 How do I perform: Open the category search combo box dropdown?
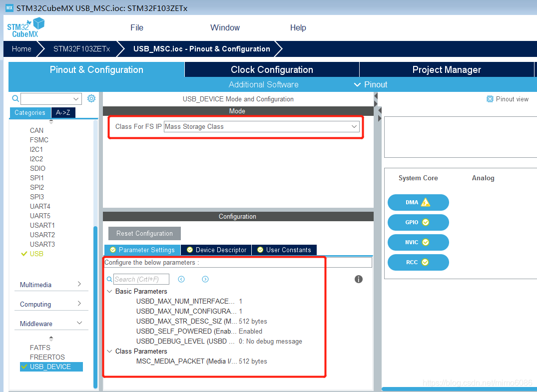click(76, 99)
